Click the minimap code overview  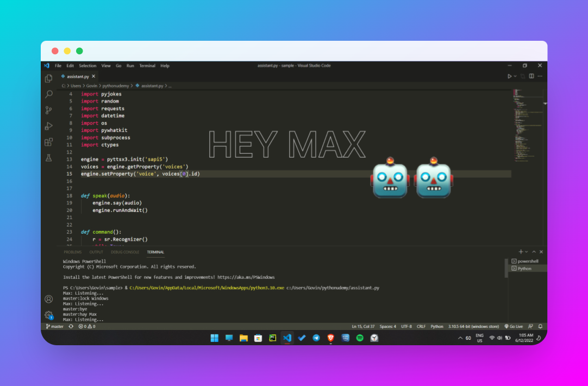coord(528,126)
